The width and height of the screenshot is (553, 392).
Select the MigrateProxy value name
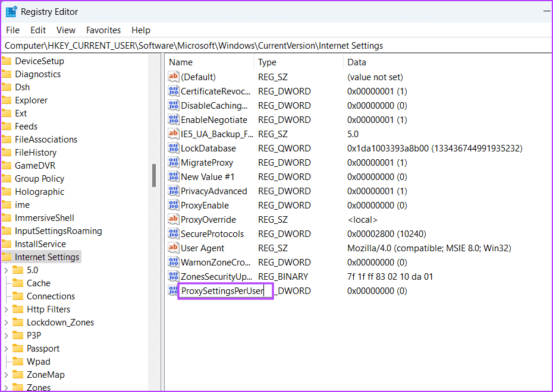[207, 163]
